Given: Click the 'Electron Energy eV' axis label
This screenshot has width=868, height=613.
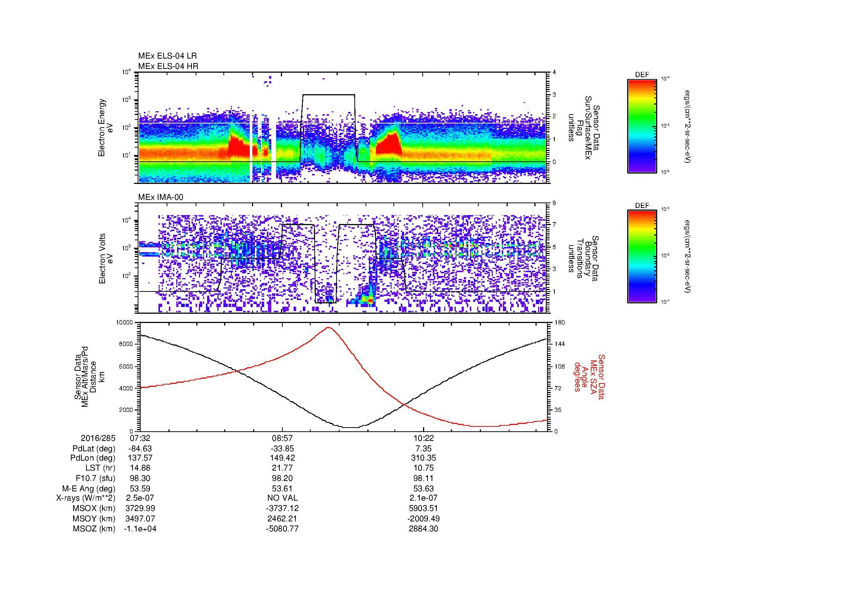Looking at the screenshot, I should coord(106,128).
